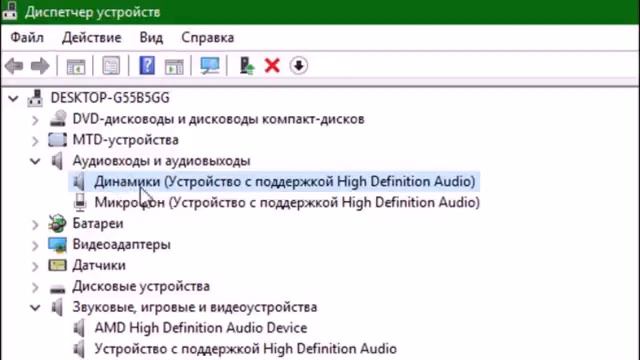The width and height of the screenshot is (640, 360).
Task: Collapse the DESKTOP-G55B5GG root node
Action: coord(13,98)
